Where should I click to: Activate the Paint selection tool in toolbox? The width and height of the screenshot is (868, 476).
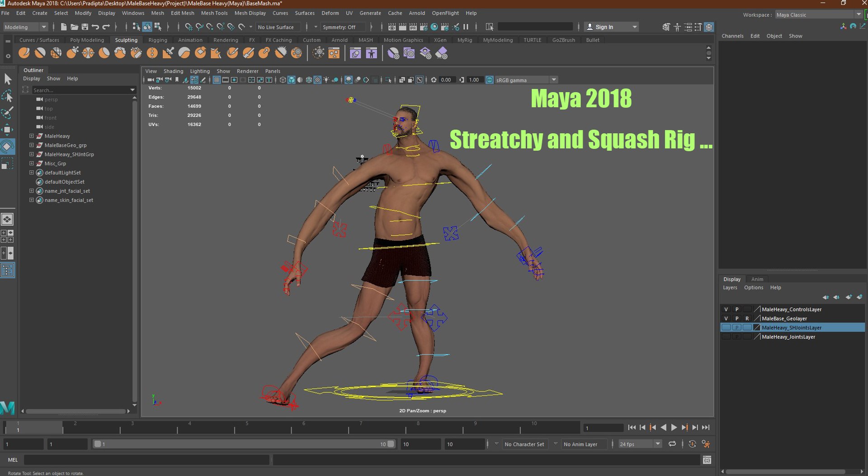tap(8, 112)
